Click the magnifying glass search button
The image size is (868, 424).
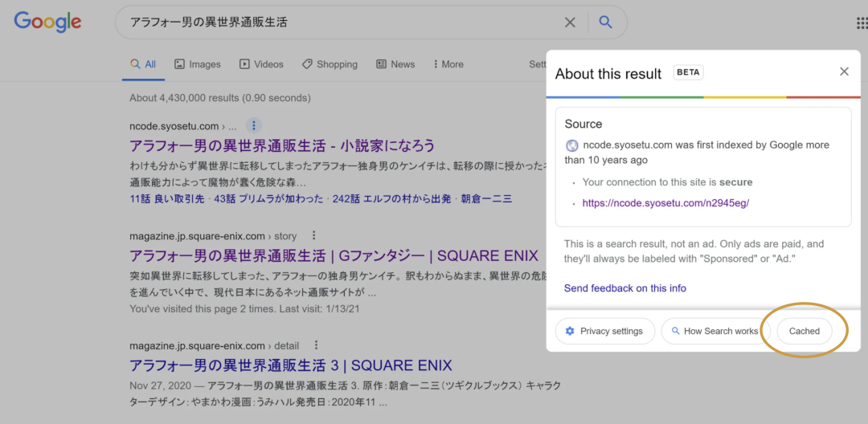pos(605,22)
